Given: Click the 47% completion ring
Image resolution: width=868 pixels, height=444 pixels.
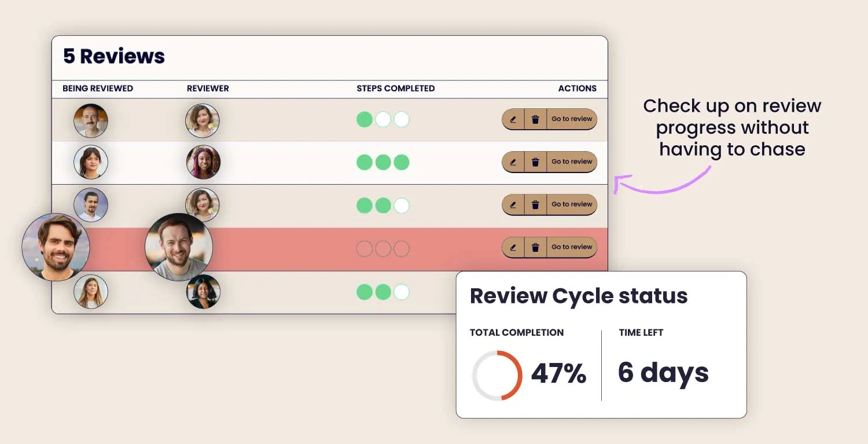Looking at the screenshot, I should pyautogui.click(x=496, y=374).
